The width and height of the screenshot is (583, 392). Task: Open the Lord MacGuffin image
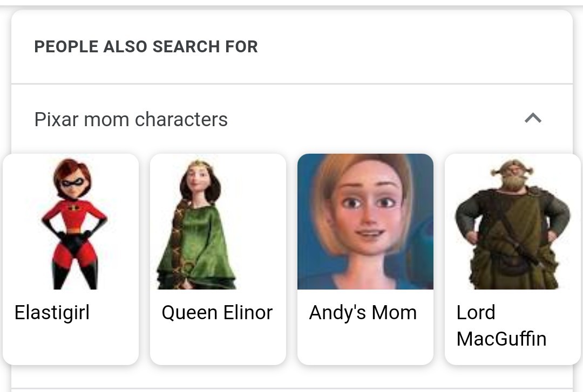(x=512, y=222)
